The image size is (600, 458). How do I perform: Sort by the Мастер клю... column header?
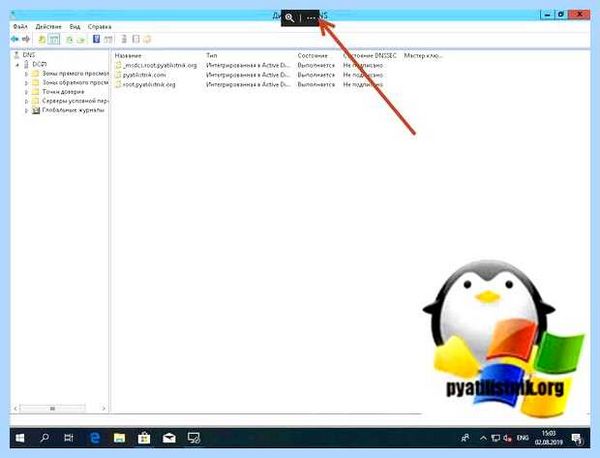(423, 55)
